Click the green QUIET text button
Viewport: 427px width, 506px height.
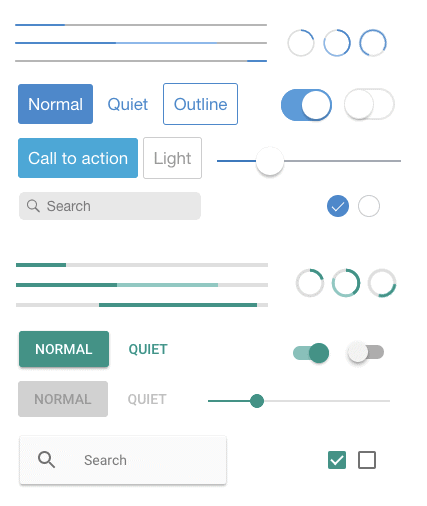coord(148,349)
